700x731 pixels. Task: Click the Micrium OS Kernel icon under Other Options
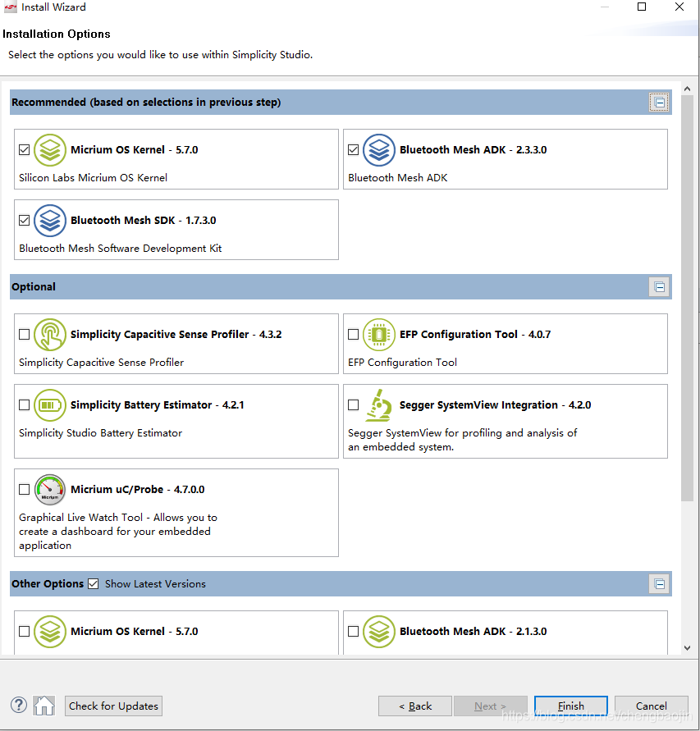[50, 632]
